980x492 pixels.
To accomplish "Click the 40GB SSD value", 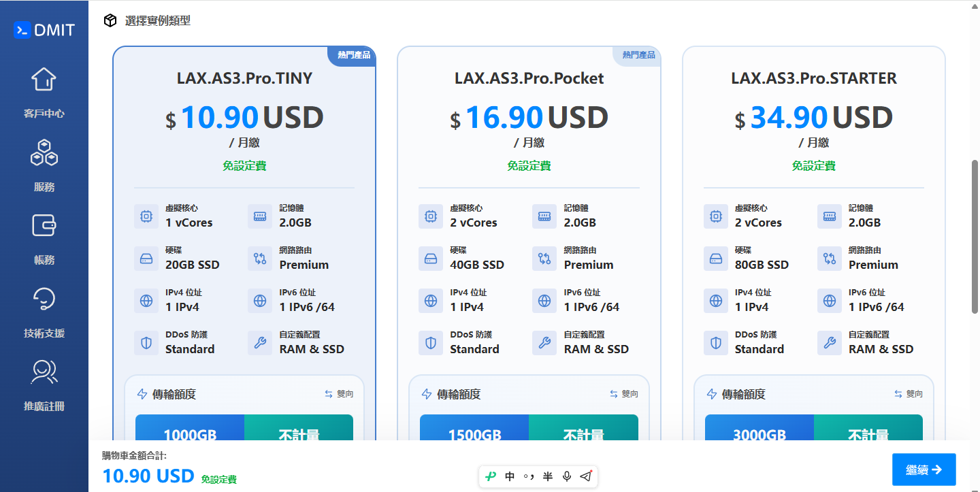I will (x=477, y=265).
